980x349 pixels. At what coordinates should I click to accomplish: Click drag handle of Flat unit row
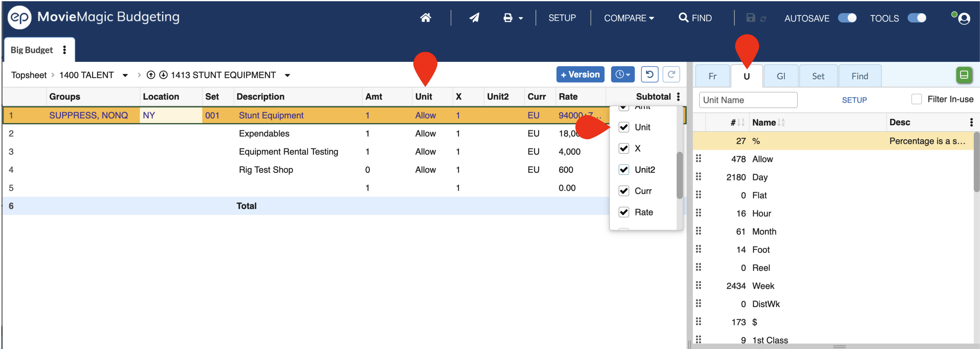click(x=698, y=195)
